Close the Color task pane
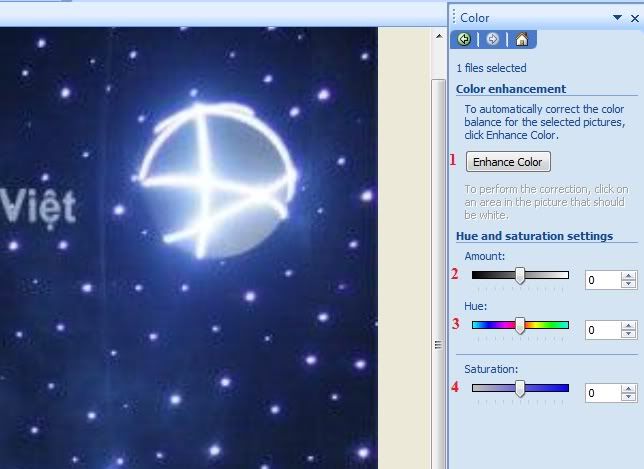The image size is (644, 469). (x=635, y=18)
